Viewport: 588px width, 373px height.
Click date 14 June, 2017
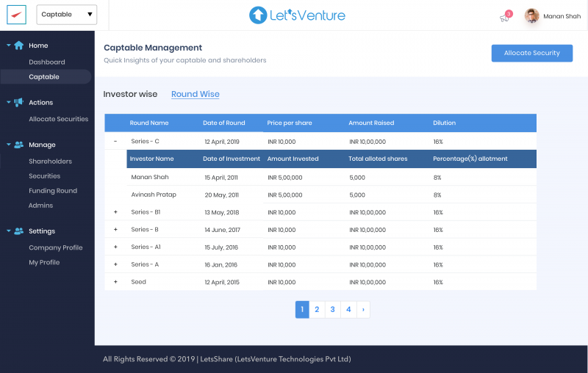(x=223, y=230)
